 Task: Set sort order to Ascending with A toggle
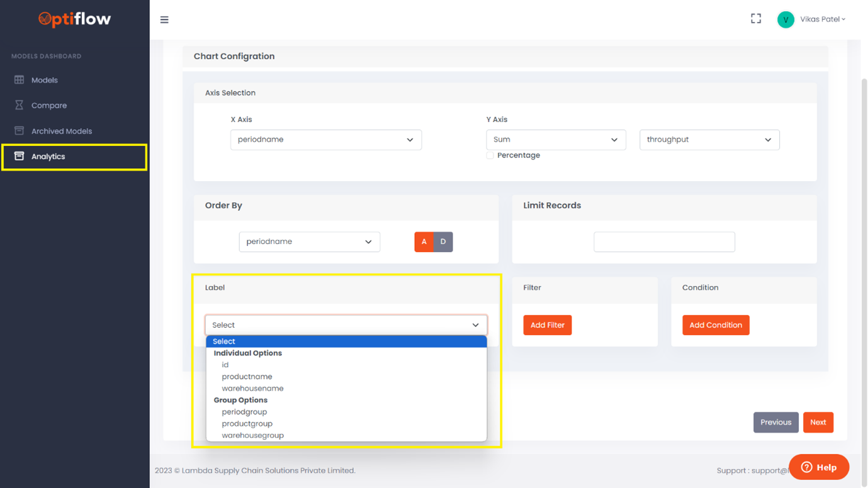424,241
